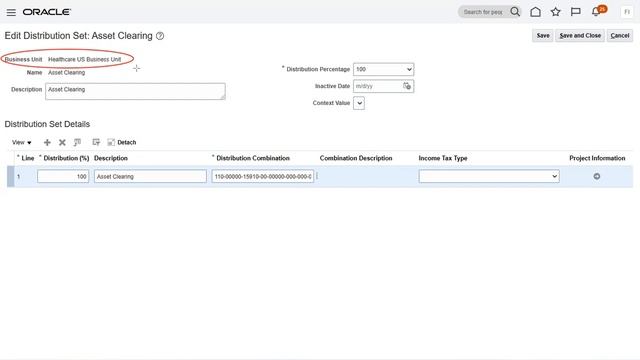The height and width of the screenshot is (360, 640).
Task: Open the Watchlist flag icon
Action: [576, 12]
